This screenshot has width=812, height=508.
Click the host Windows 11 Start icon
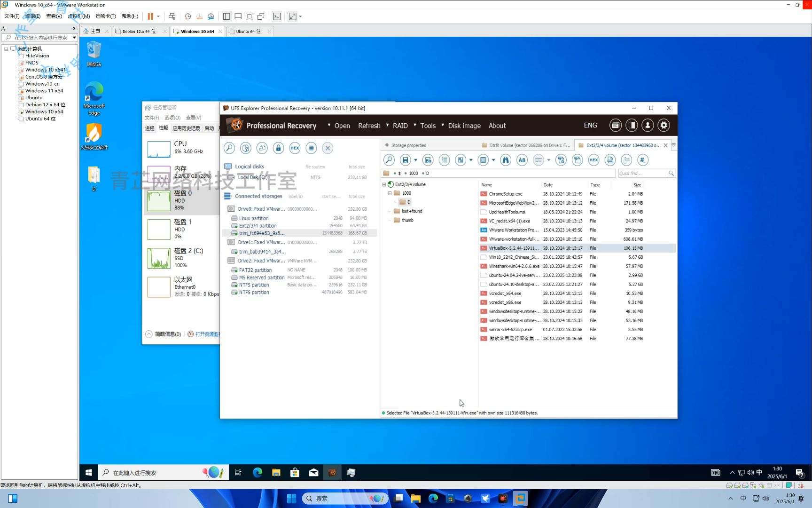(291, 499)
